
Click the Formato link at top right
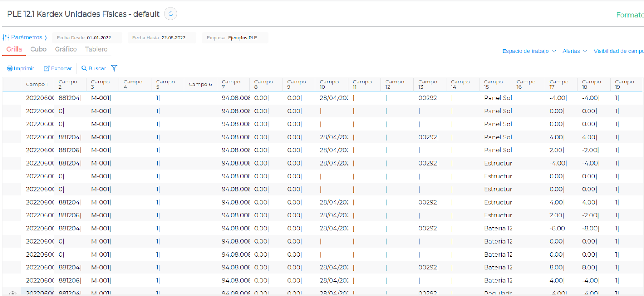point(630,15)
